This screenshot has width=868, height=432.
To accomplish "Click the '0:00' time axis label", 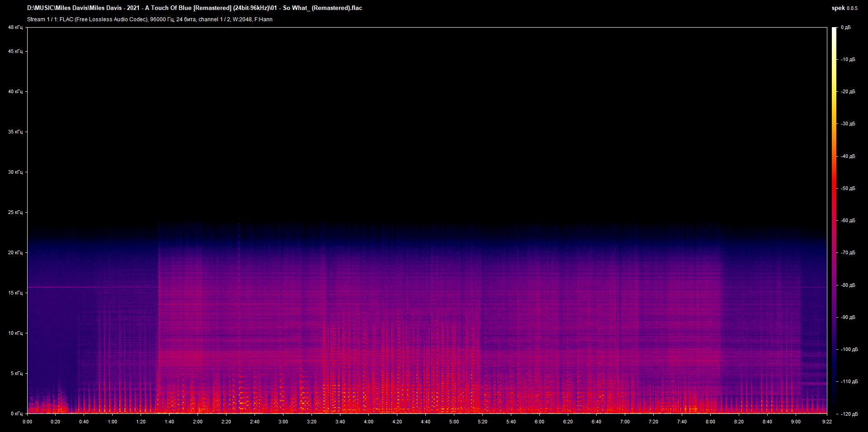I will click(27, 422).
